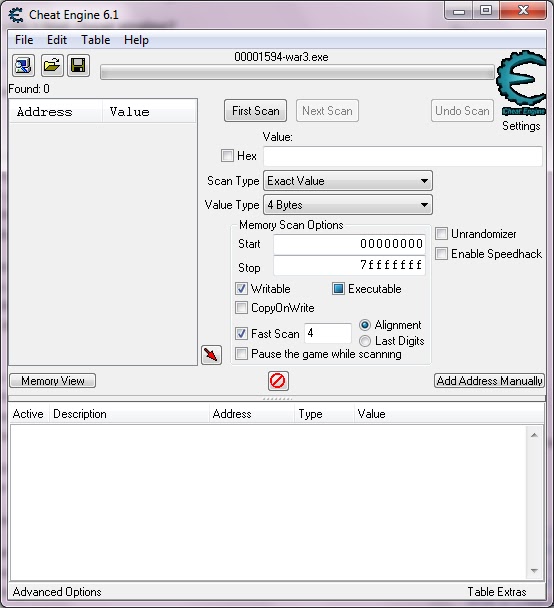
Task: Open Settings under the logo
Action: tap(521, 126)
